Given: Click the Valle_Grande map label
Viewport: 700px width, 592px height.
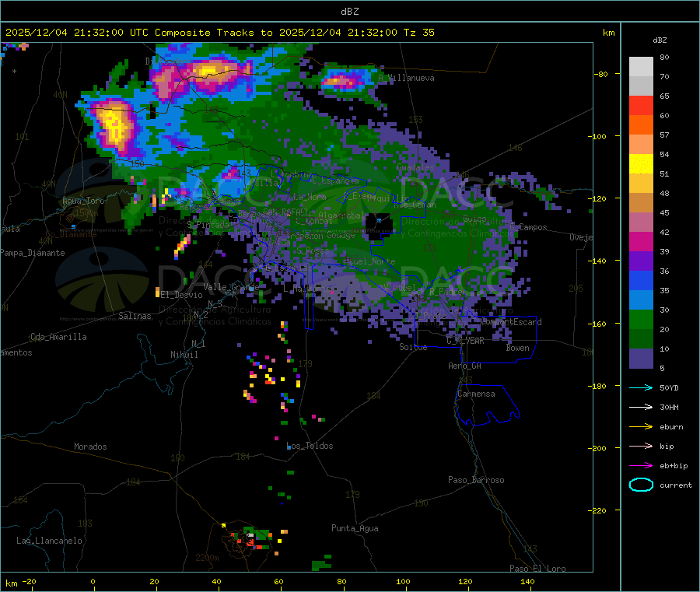Looking at the screenshot, I should point(231,286).
